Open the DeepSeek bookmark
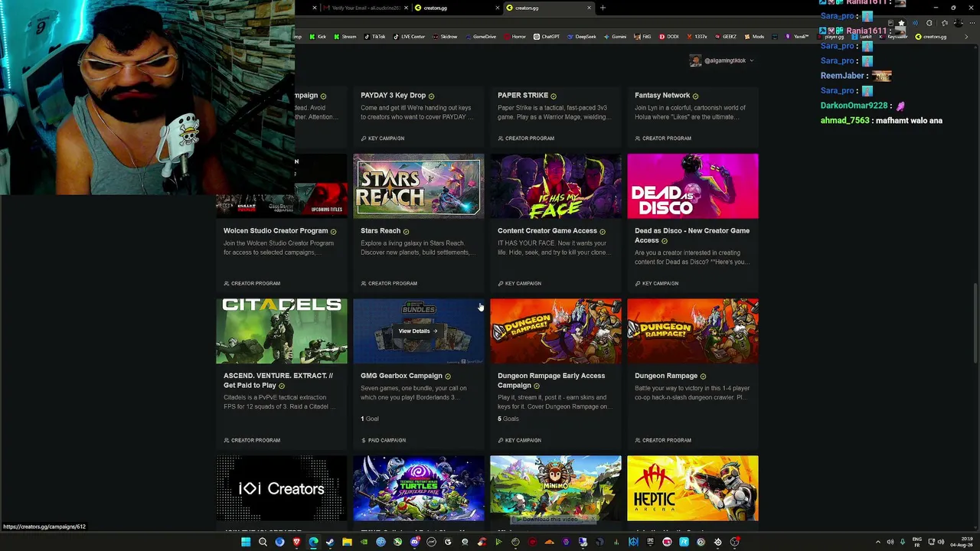Screen dimensions: 980x551 point(582,37)
